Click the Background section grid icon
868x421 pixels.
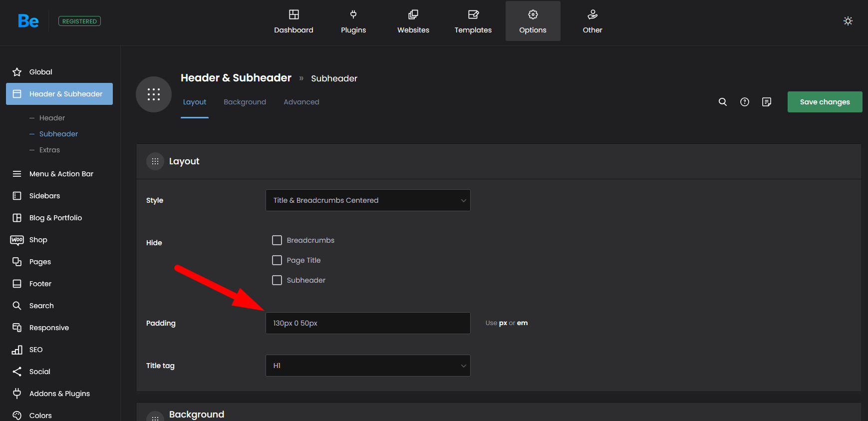click(x=155, y=417)
